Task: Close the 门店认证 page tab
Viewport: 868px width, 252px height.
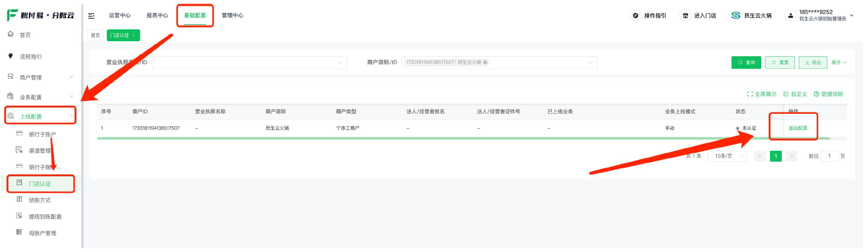Action: pos(134,36)
